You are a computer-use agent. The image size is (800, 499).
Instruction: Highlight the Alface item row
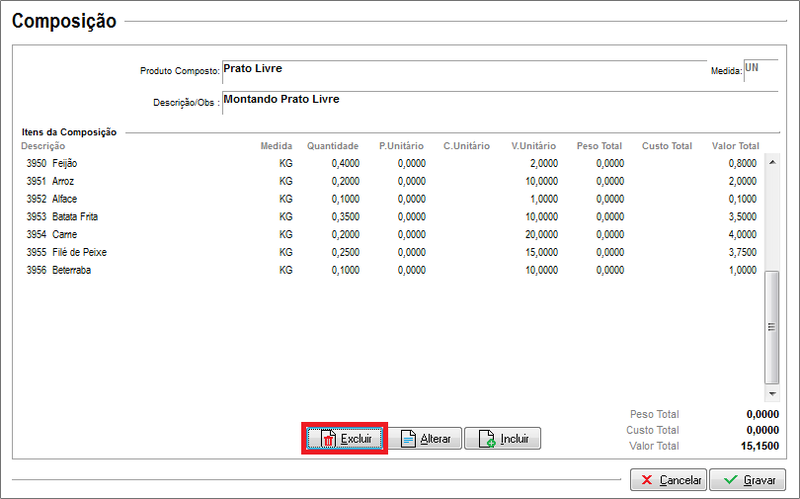tap(63, 199)
